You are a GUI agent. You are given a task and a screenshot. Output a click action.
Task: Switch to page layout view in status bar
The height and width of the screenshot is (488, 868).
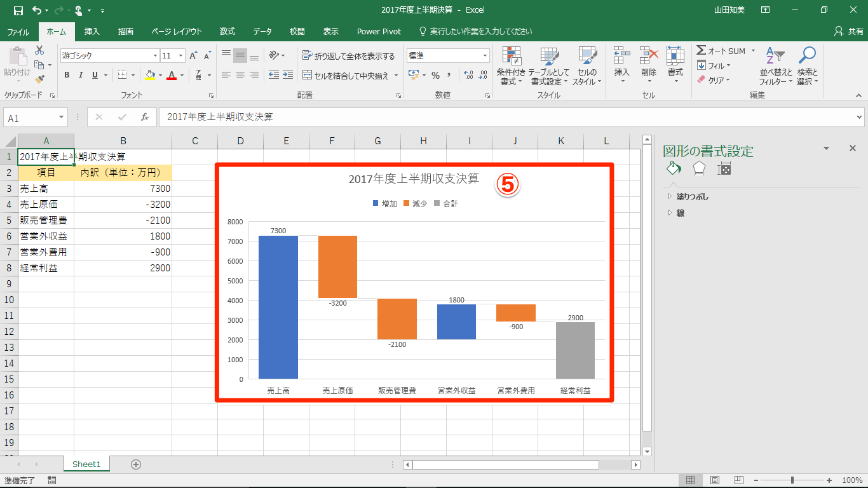tap(714, 480)
